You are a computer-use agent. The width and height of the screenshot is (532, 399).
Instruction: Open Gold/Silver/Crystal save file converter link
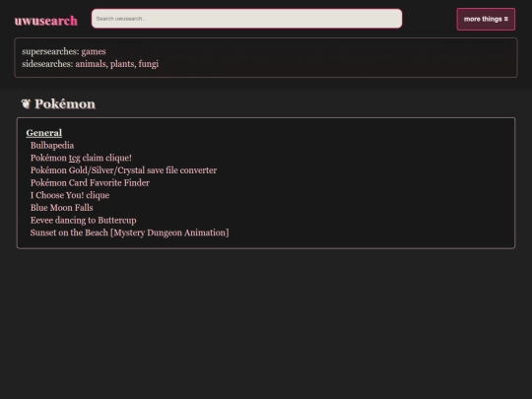tap(123, 170)
